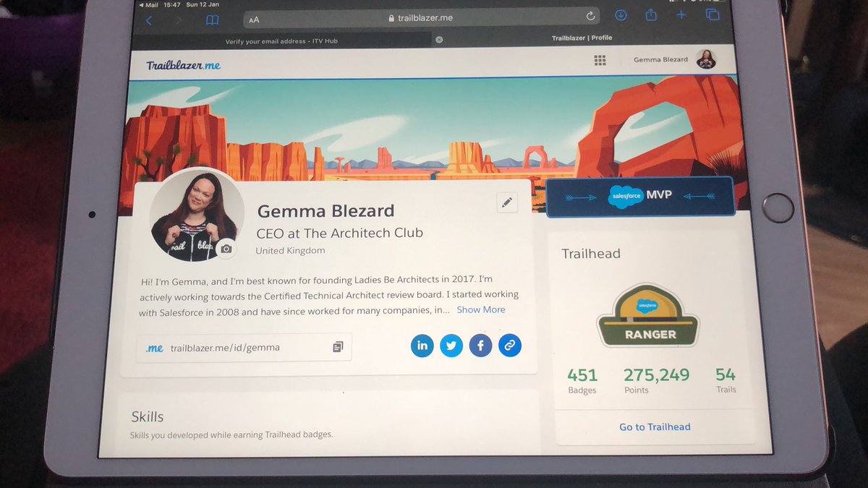This screenshot has height=488, width=868.
Task: Click the Ranger rank badge
Action: point(648,316)
